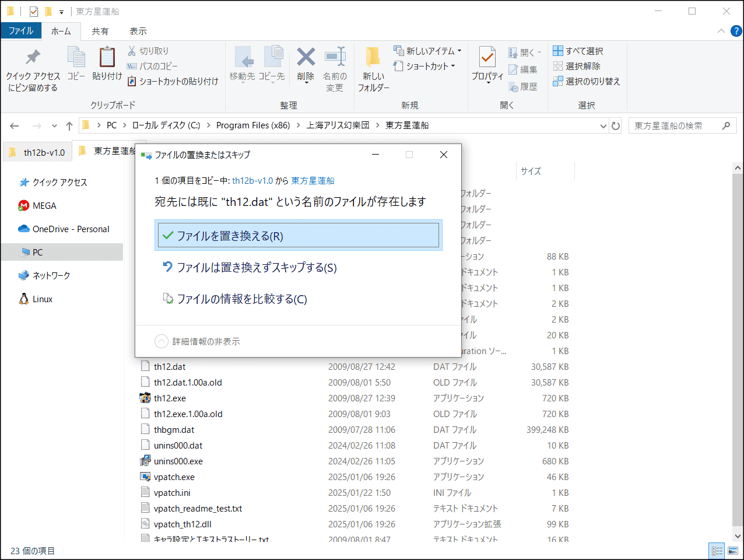Switch to the View (表示) tab
The height and width of the screenshot is (560, 744).
point(138,31)
